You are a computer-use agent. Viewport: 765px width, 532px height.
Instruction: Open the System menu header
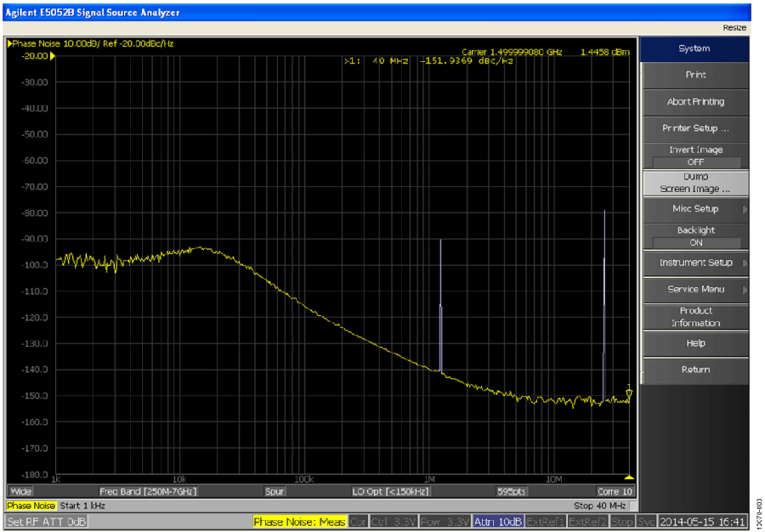coord(694,48)
